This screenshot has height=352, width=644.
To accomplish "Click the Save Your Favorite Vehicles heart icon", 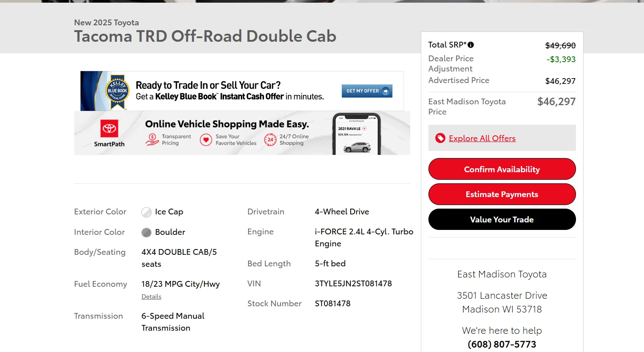I will pos(206,140).
